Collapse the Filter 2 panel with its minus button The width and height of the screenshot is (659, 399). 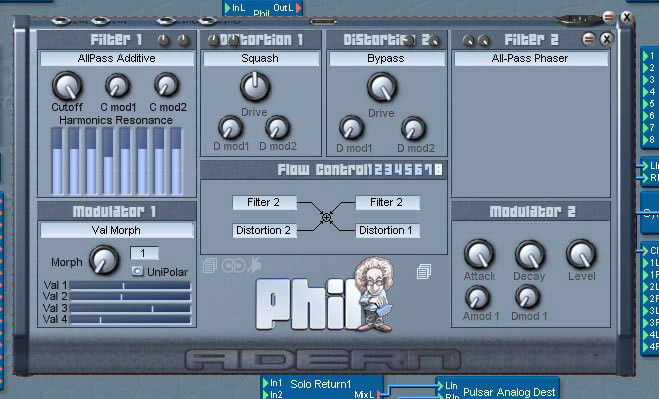point(588,39)
